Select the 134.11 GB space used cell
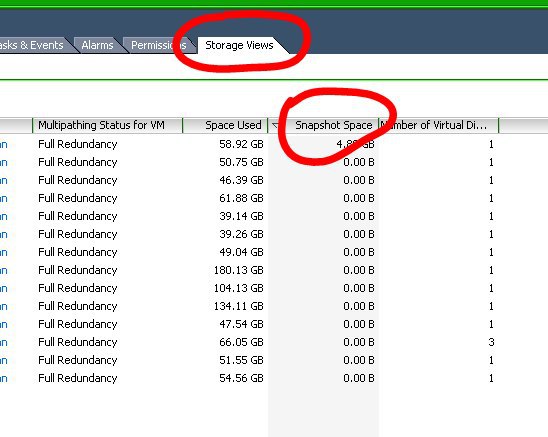 coord(239,306)
